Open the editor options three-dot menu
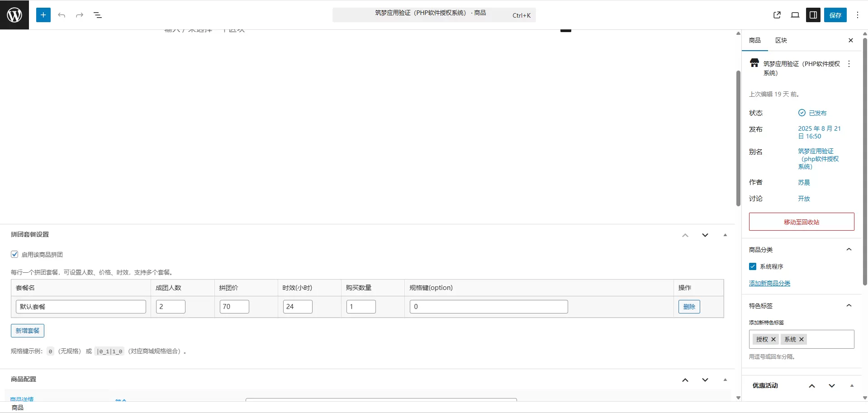 point(858,15)
